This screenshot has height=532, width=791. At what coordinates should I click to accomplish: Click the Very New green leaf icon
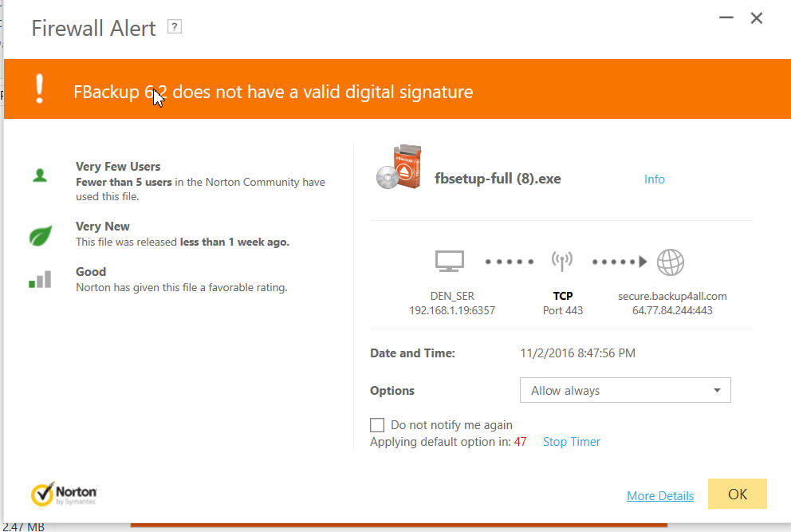tap(41, 235)
